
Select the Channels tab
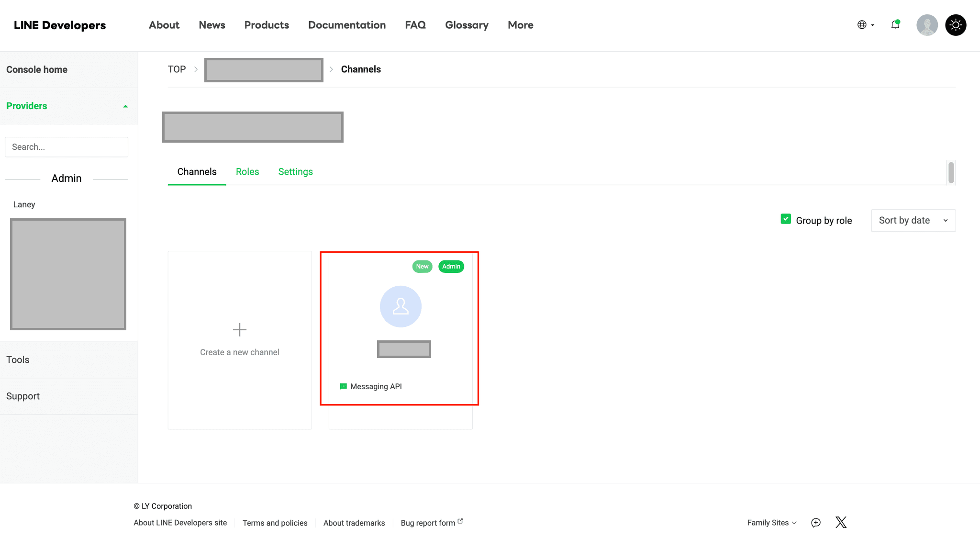pyautogui.click(x=197, y=172)
